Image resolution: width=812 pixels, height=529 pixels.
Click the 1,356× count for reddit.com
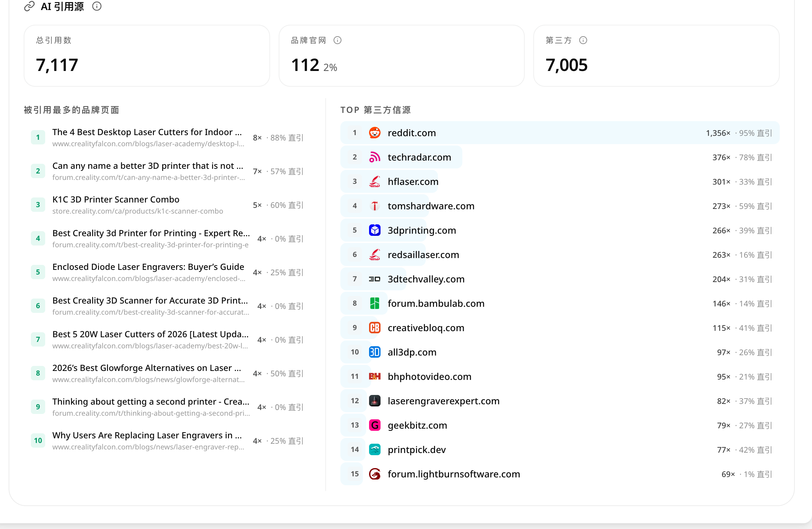(x=718, y=133)
